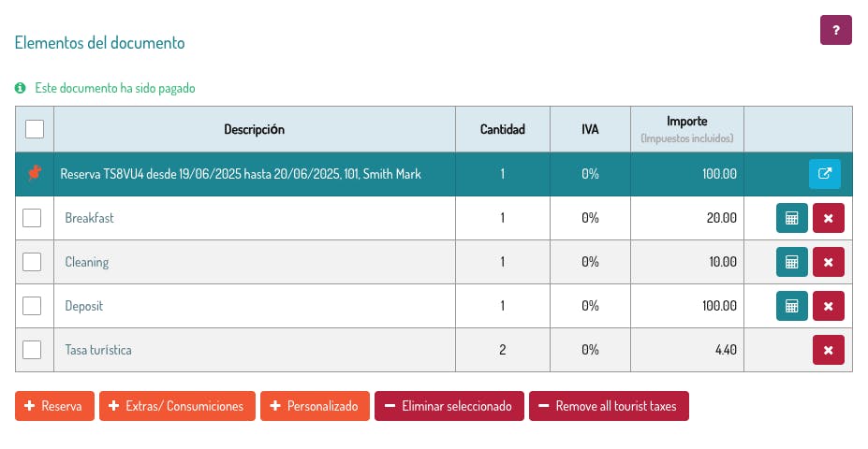Tick the Tasa turística row checkbox
This screenshot has height=449, width=868.
32,350
